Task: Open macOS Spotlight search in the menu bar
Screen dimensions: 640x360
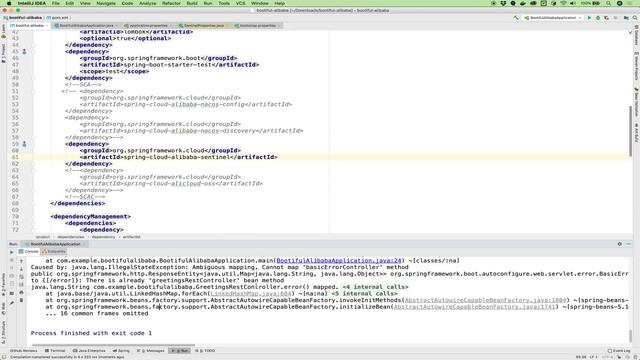Action: point(608,3)
